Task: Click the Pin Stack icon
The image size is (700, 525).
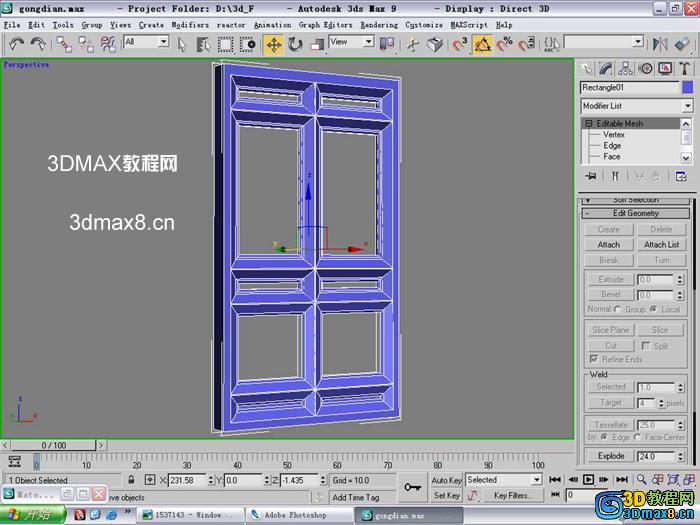Action: 591,176
